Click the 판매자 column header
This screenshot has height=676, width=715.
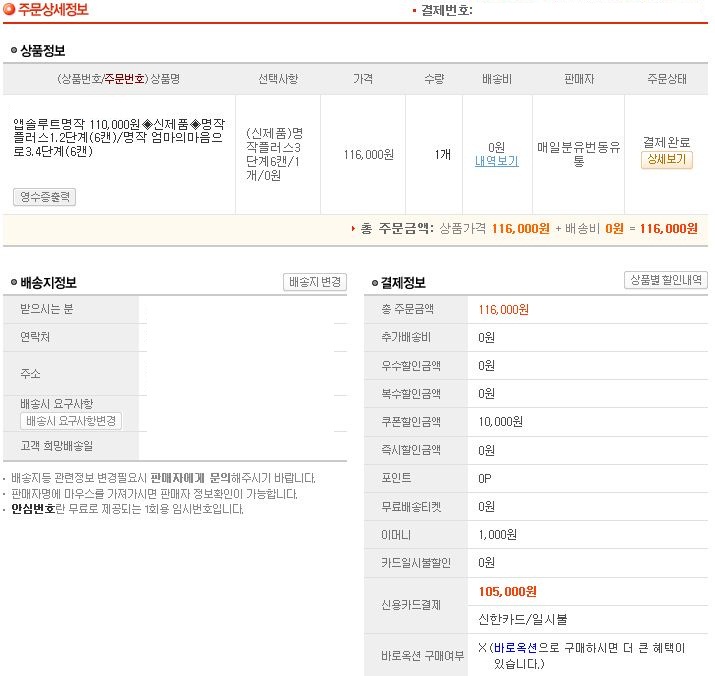[x=579, y=79]
